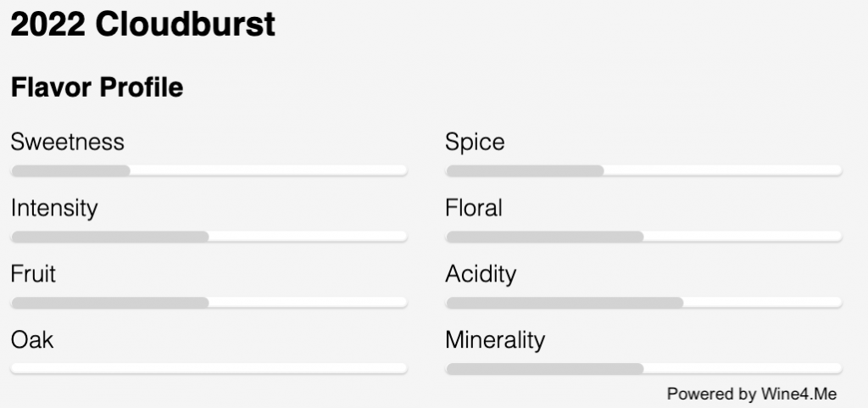Click the Acidity level bar
868x408 pixels.
click(x=643, y=303)
